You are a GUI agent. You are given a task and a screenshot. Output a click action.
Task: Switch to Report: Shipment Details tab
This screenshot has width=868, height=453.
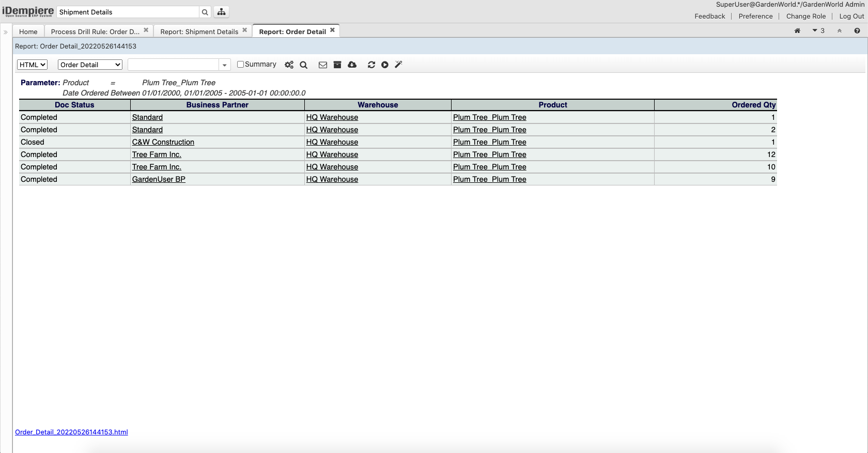click(199, 32)
